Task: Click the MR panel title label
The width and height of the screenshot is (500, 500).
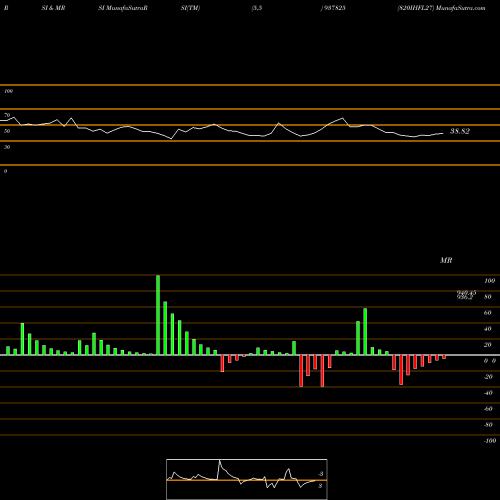Action: click(446, 260)
